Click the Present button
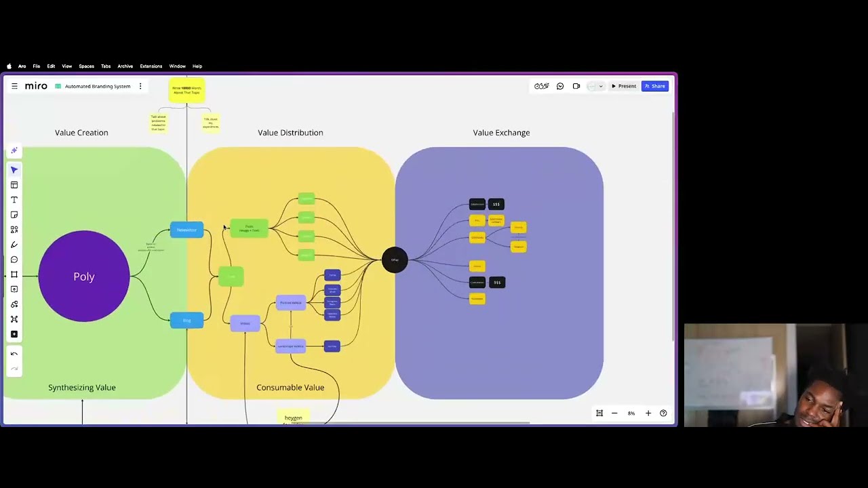Image resolution: width=868 pixels, height=488 pixels. 624,86
